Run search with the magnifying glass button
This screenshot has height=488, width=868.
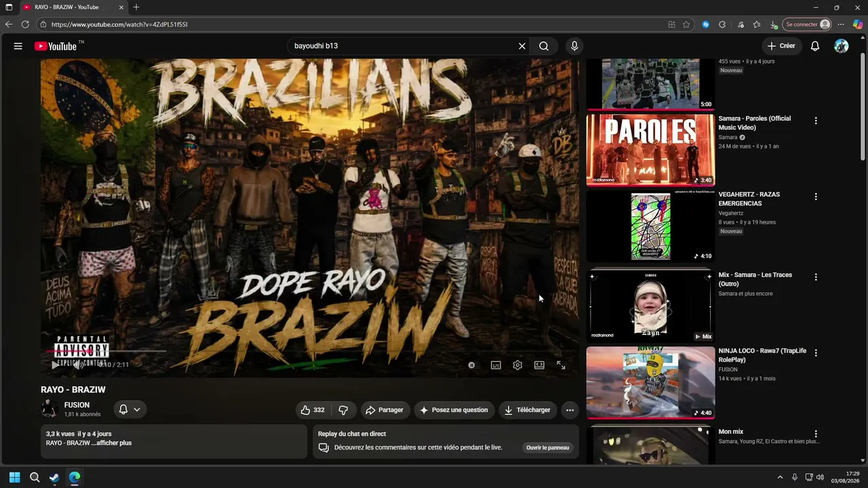[x=544, y=46]
